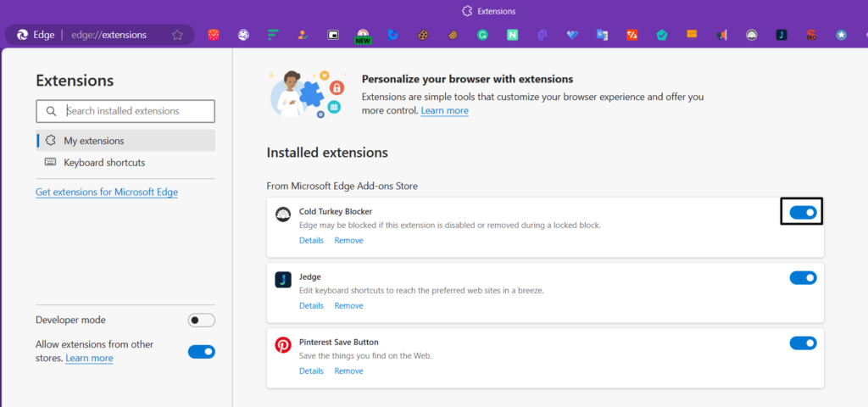The width and height of the screenshot is (868, 407).
Task: View Details for the Jedge extension
Action: 311,306
